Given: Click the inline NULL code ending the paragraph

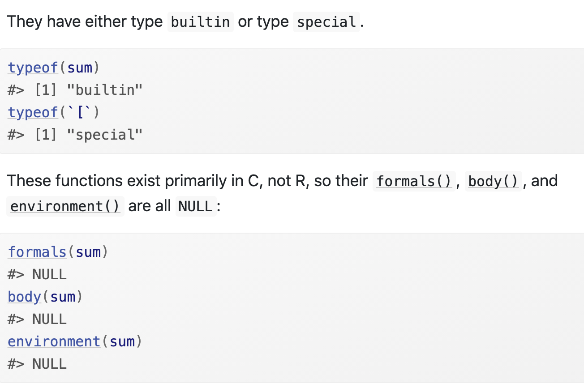Looking at the screenshot, I should (195, 206).
